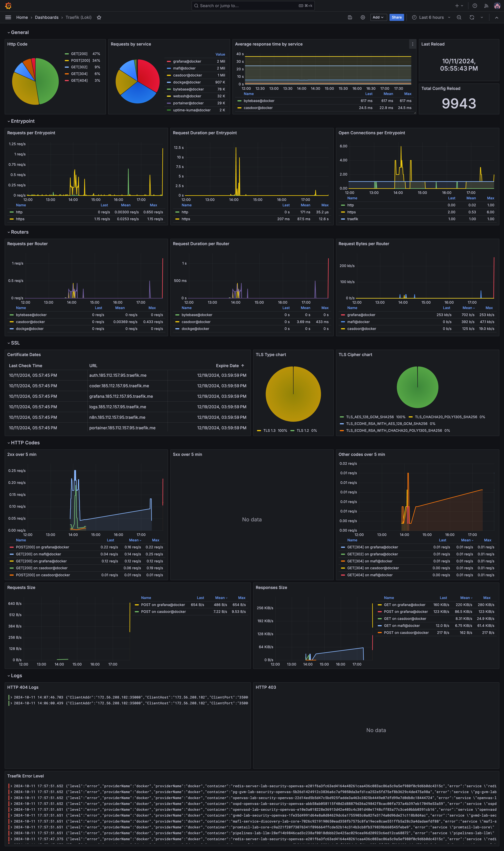The image size is (504, 851).
Task: Sort by Expire Date arrow icon
Action: (243, 366)
